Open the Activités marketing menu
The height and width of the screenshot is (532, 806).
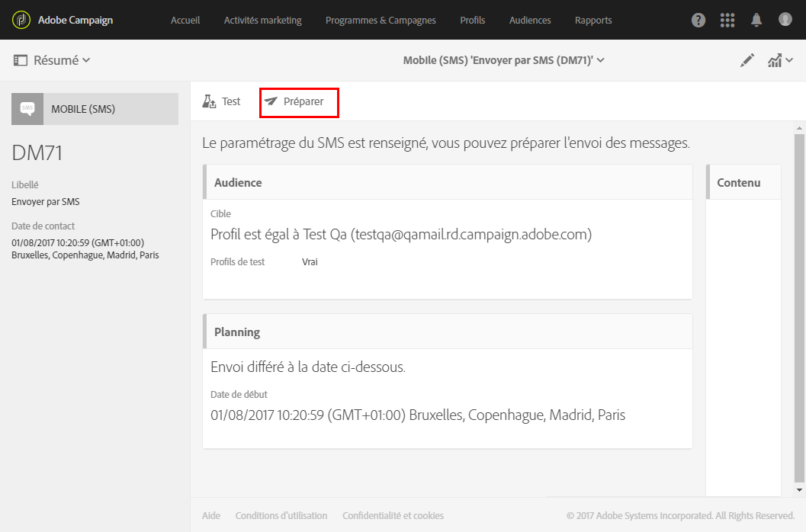tap(263, 20)
